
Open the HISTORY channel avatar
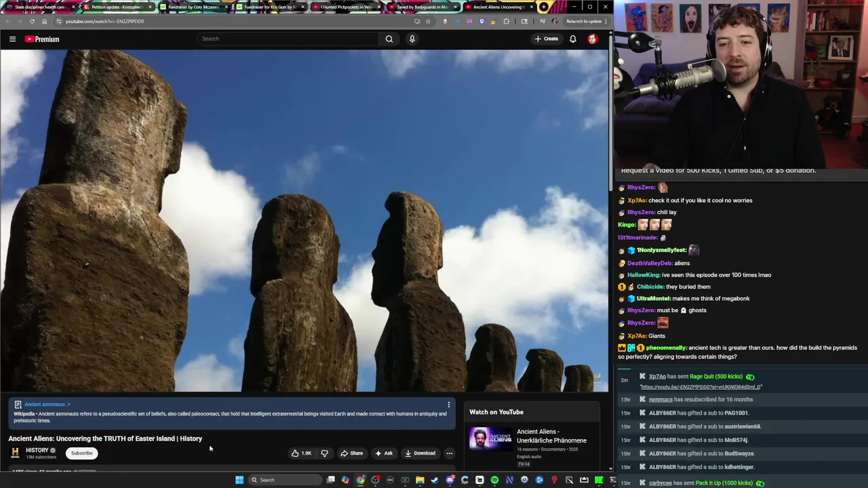(15, 453)
